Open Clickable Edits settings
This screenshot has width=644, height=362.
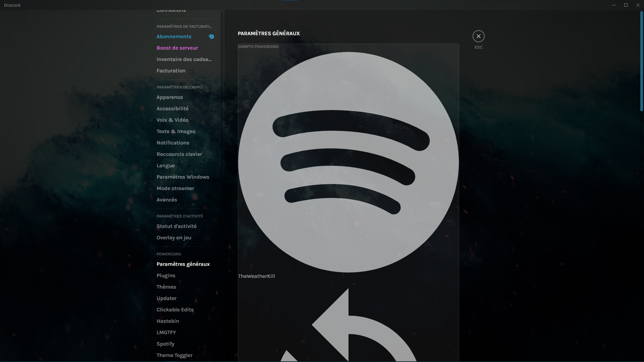[x=185, y=310]
